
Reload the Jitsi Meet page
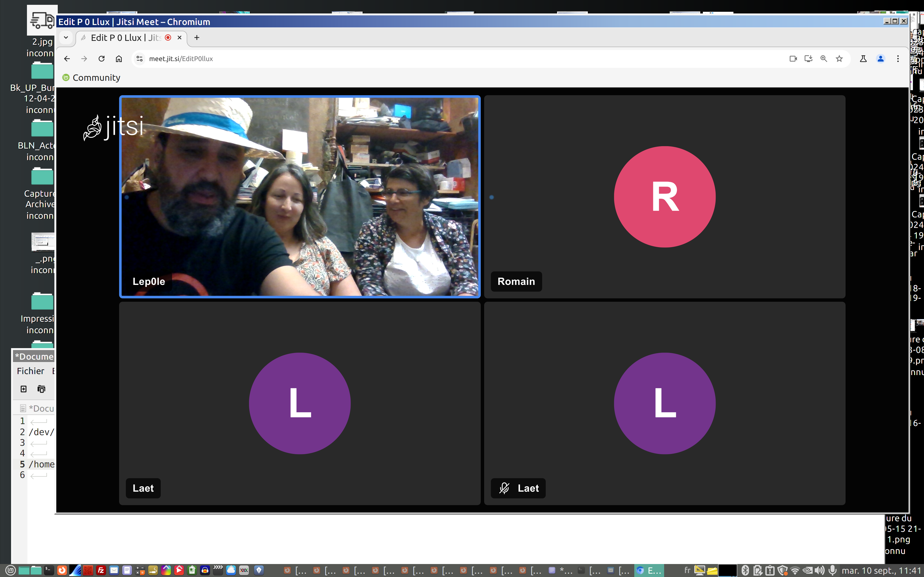(102, 59)
